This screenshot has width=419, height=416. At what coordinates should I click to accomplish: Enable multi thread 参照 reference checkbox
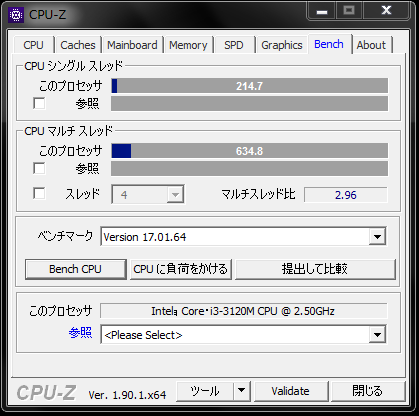(39, 168)
